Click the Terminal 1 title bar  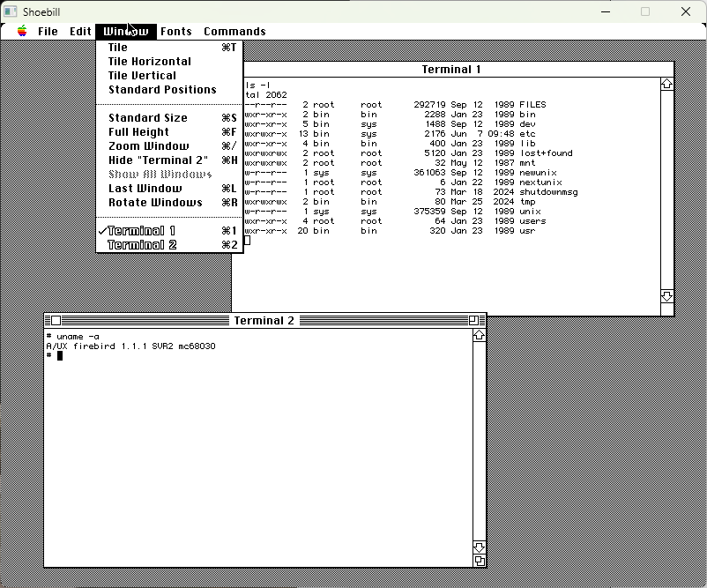point(458,70)
